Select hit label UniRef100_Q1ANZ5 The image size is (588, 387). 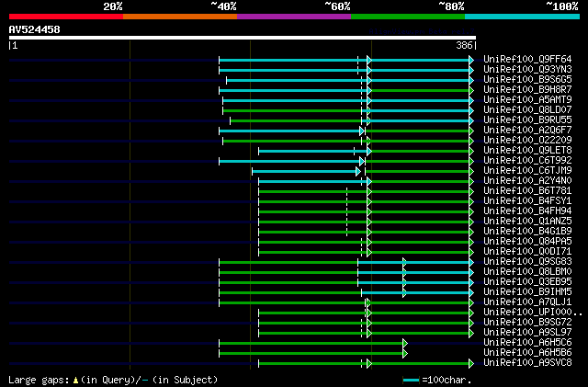coord(527,222)
